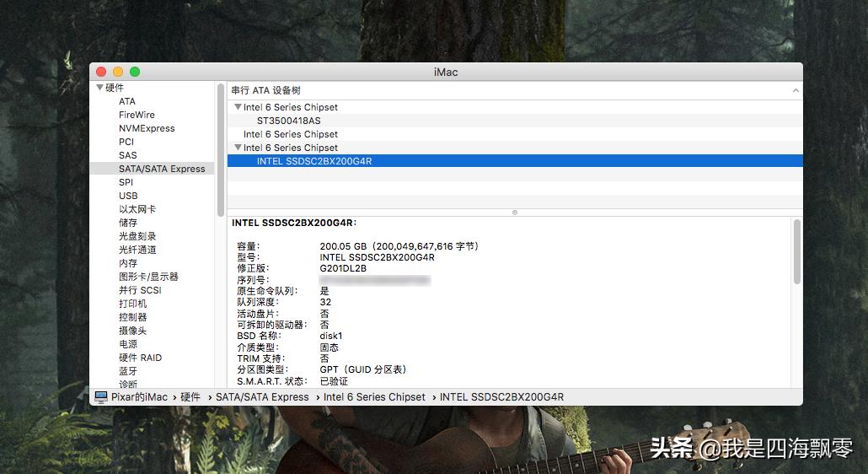The image size is (868, 474).
Task: Click INTEL SSDSC2BX200G4R in the path bar
Action: click(x=501, y=397)
